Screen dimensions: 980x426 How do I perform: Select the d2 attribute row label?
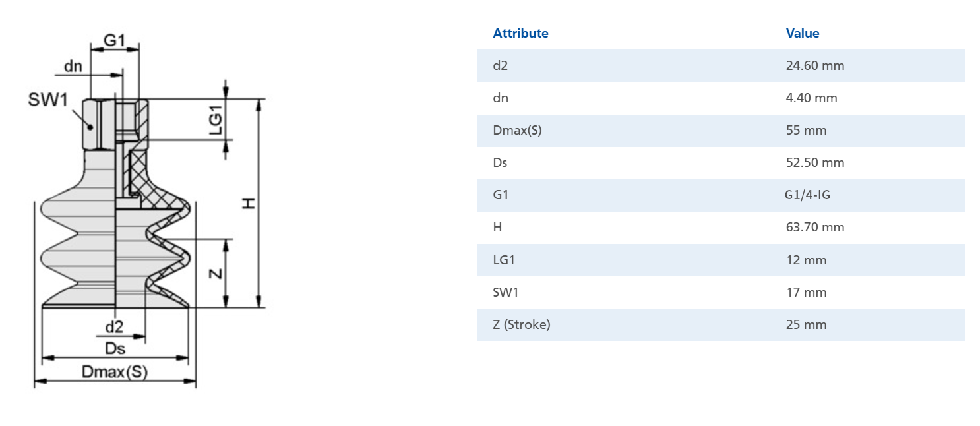click(501, 65)
